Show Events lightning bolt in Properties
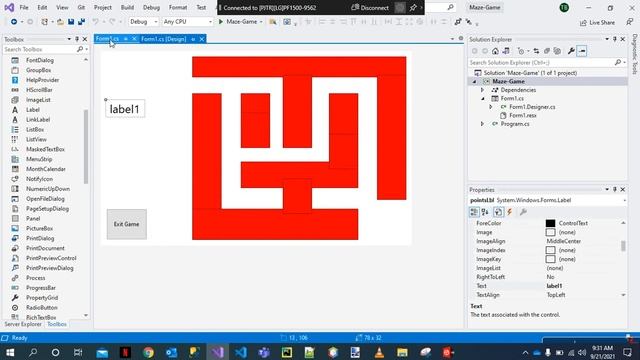Viewport: 640px width, 360px height. [x=510, y=212]
